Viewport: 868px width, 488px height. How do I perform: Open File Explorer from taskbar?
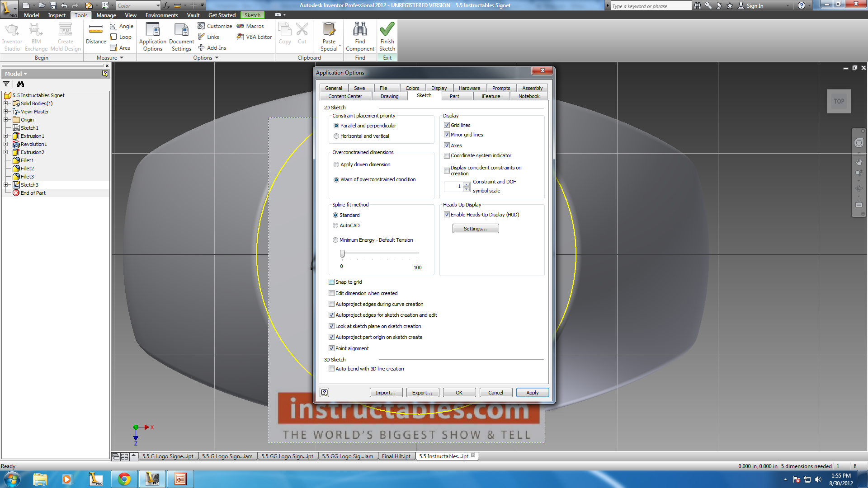40,479
